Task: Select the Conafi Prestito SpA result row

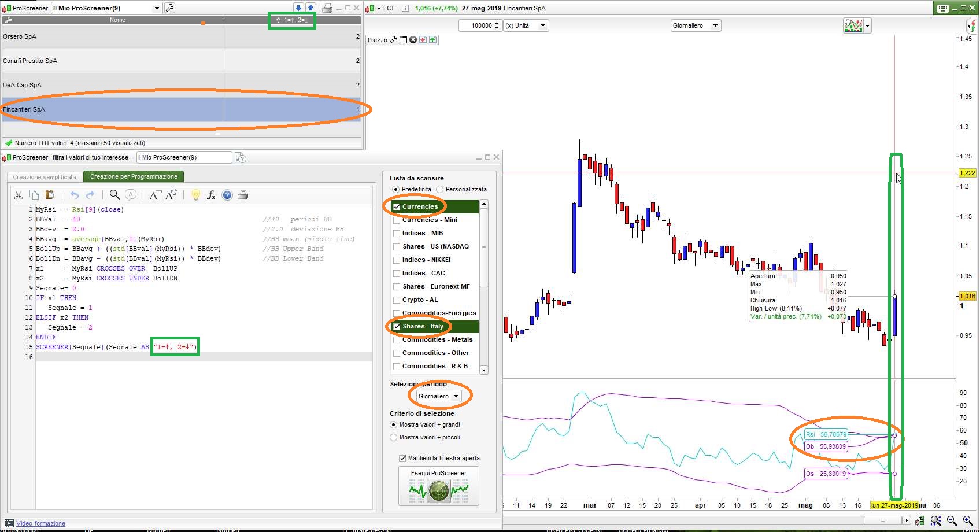Action: coord(181,61)
